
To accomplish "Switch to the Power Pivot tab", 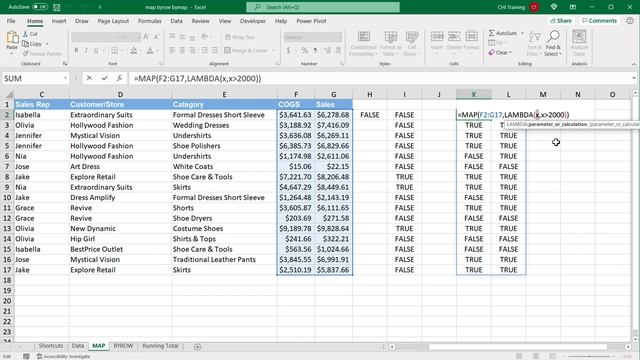I will point(311,21).
